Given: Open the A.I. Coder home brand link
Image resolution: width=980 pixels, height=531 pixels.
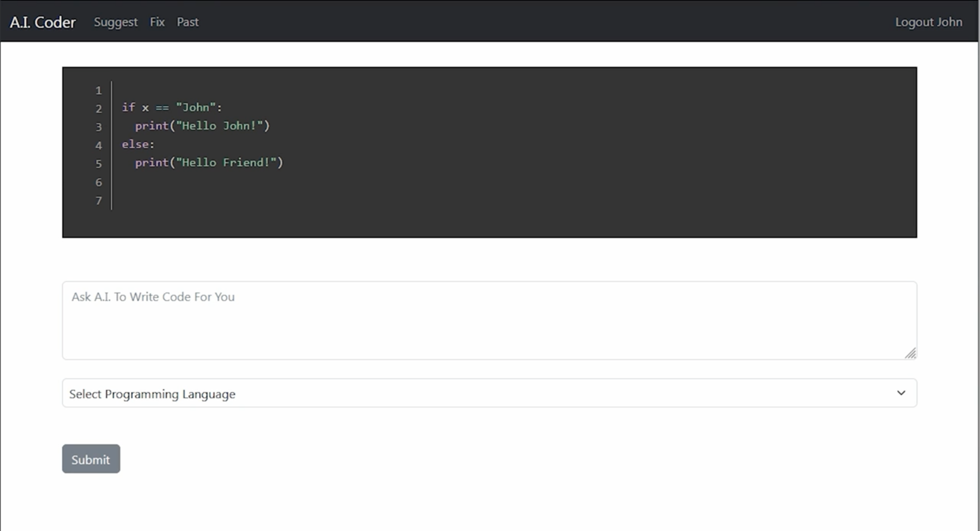Looking at the screenshot, I should pos(43,22).
